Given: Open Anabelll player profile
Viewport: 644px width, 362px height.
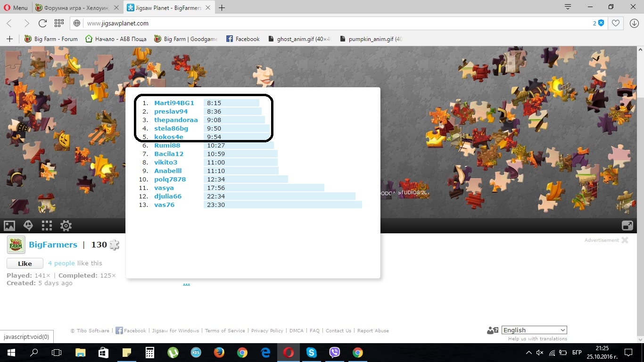Looking at the screenshot, I should click(x=168, y=171).
